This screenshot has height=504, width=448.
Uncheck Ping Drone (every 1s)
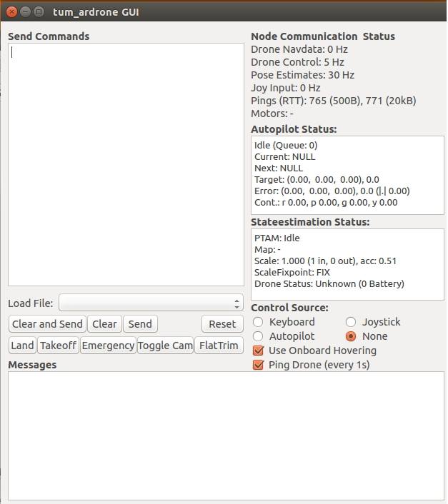tap(259, 365)
